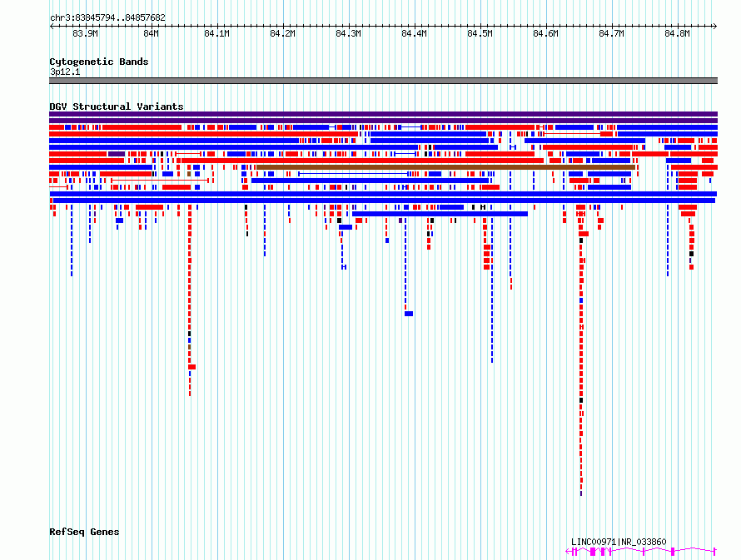Click the blue square in the tall 84.65M red column
The image size is (741, 560).
click(x=581, y=300)
